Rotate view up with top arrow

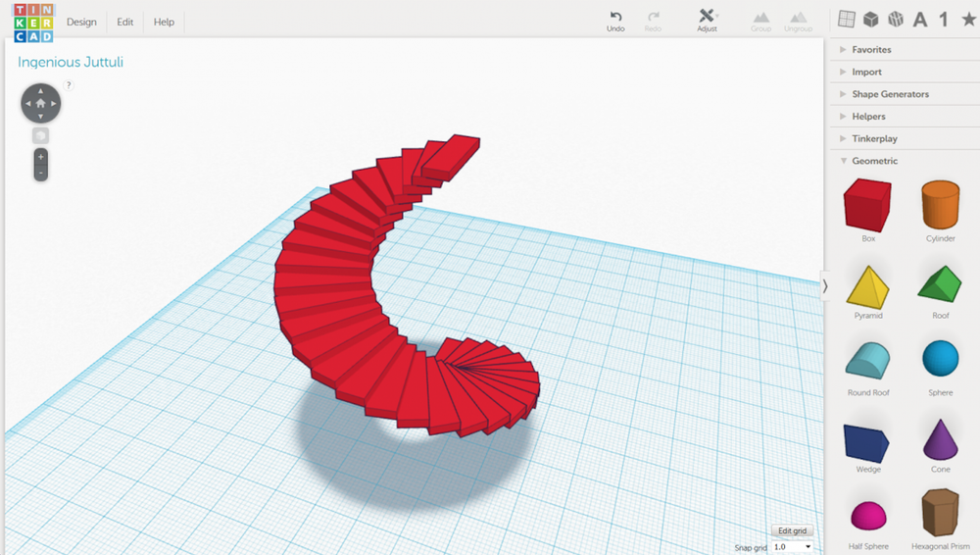[40, 91]
